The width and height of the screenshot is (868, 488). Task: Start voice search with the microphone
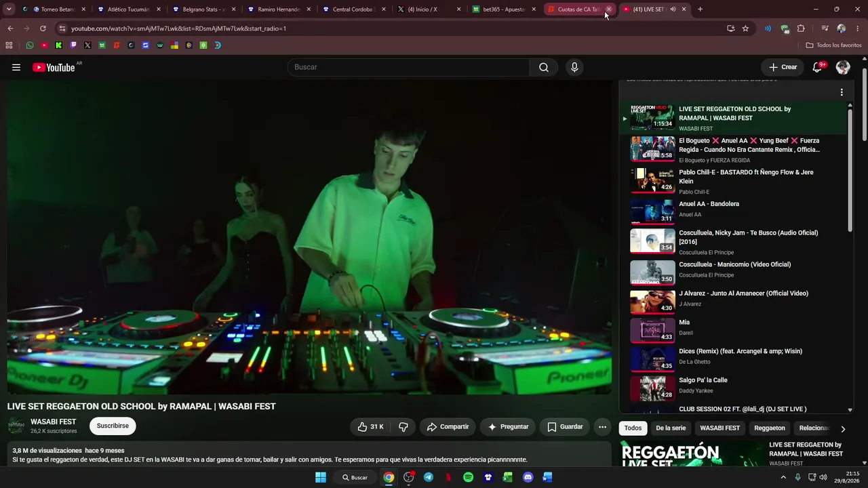coord(574,67)
